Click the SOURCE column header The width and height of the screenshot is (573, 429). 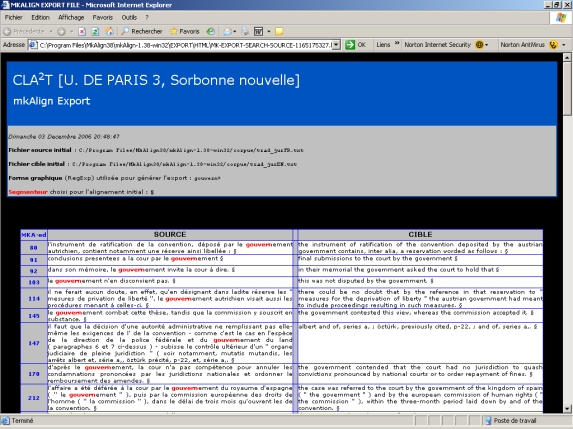[x=170, y=235]
